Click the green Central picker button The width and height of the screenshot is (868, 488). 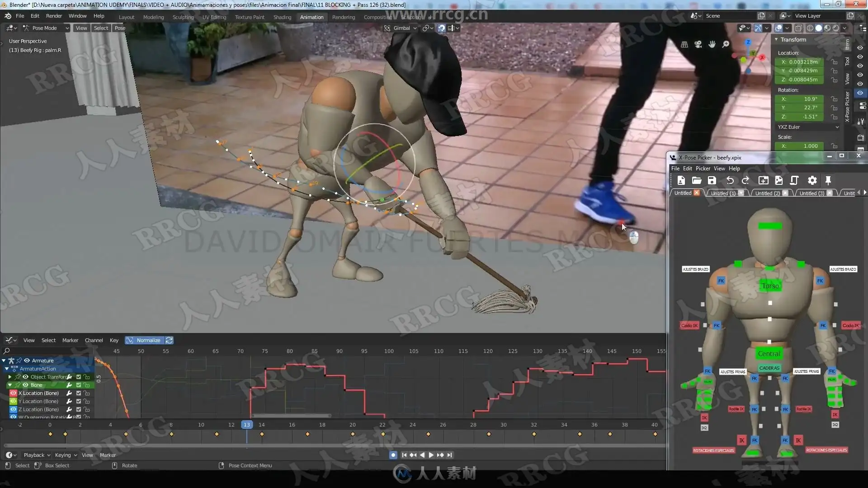[769, 354]
